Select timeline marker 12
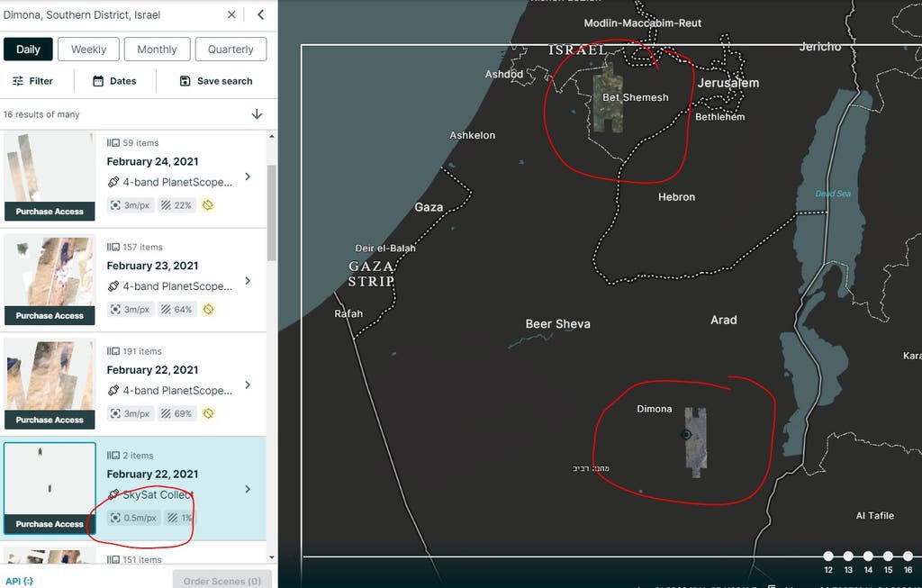The height and width of the screenshot is (588, 922). 828,556
